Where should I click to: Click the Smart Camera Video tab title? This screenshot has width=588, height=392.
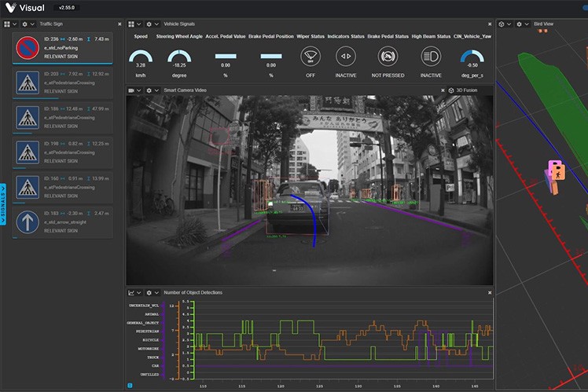(x=186, y=90)
